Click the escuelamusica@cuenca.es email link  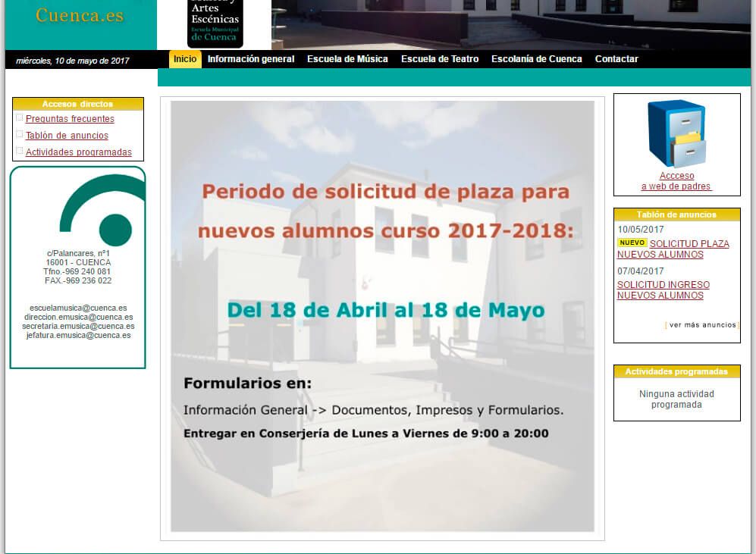coord(77,309)
